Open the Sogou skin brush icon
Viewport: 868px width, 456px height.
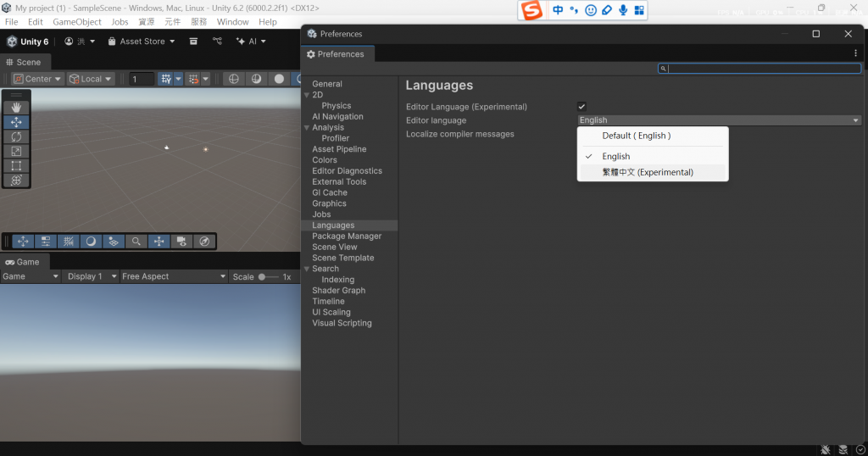pos(607,10)
